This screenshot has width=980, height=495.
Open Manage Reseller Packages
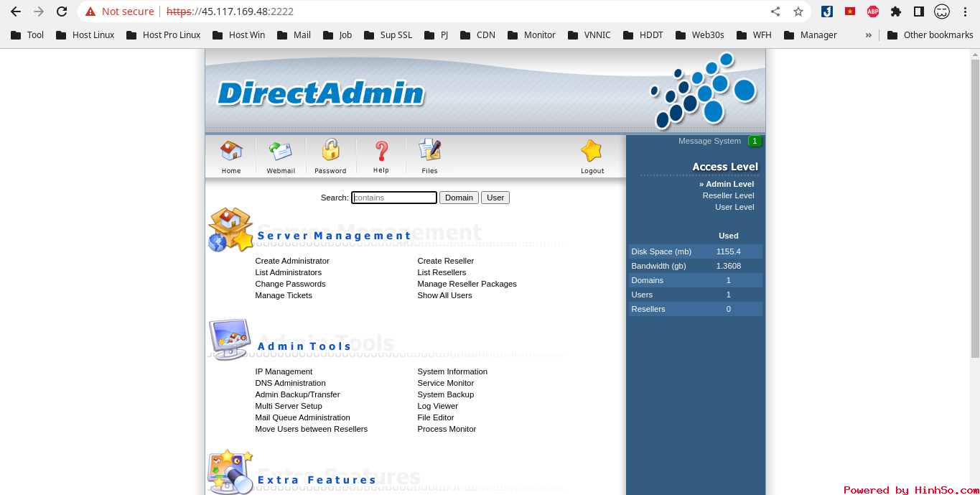click(467, 284)
